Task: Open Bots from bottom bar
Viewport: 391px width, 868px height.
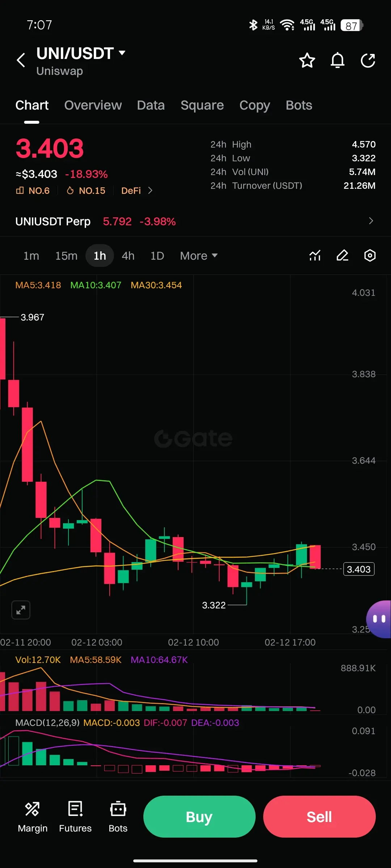Action: point(118,817)
